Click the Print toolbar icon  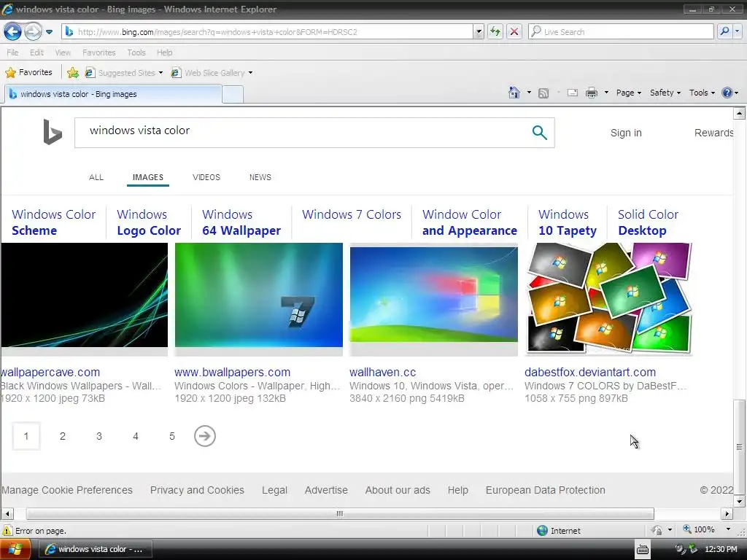[x=591, y=93]
